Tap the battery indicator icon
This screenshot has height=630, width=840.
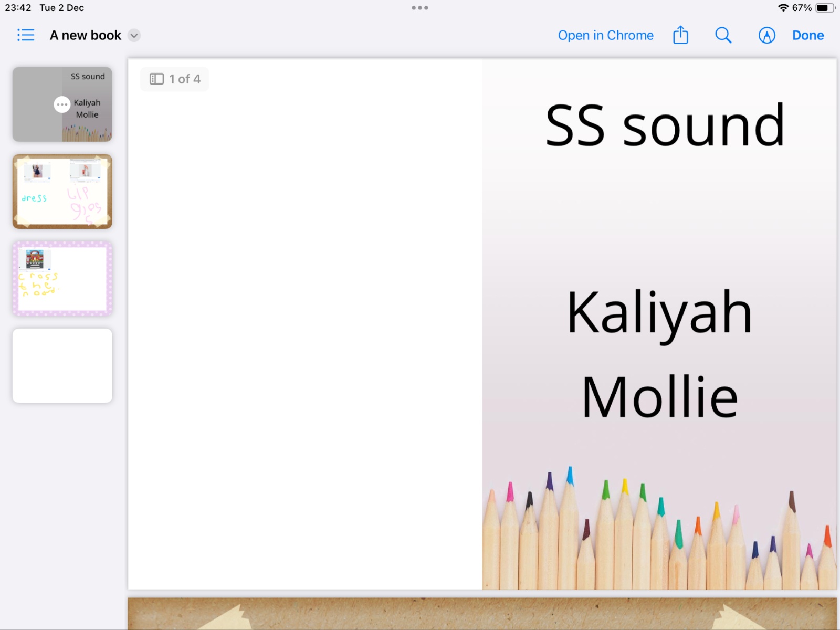point(825,8)
